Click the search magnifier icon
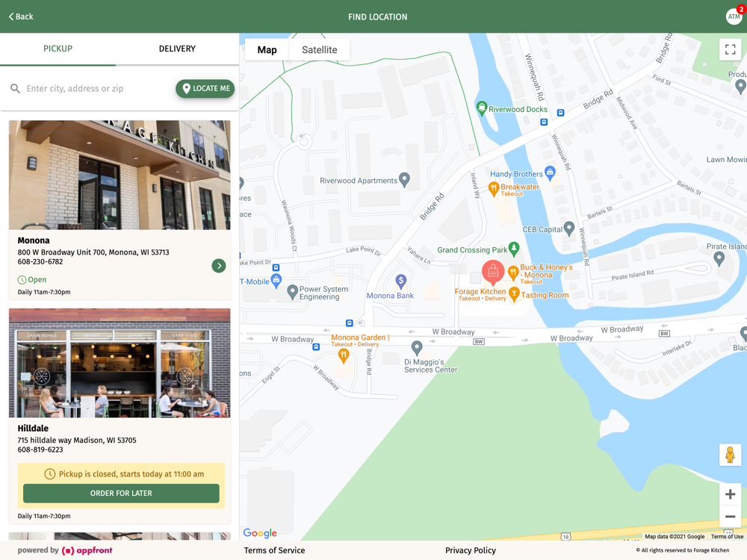 pos(15,89)
